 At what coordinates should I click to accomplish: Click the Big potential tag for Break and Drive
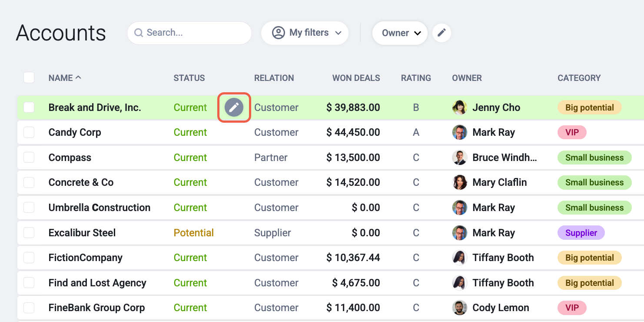coord(590,107)
